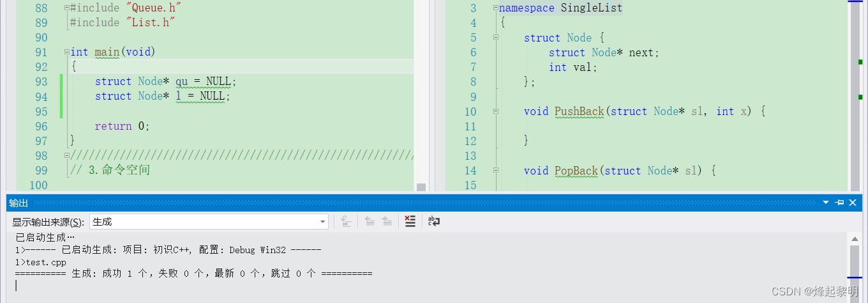Collapse namespace SingleList at line 3
This screenshot has width=868, height=303.
pyautogui.click(x=495, y=8)
